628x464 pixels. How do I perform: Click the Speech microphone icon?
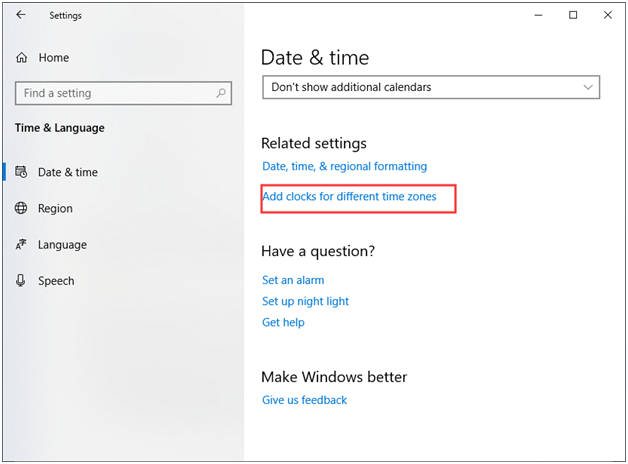pyautogui.click(x=21, y=281)
